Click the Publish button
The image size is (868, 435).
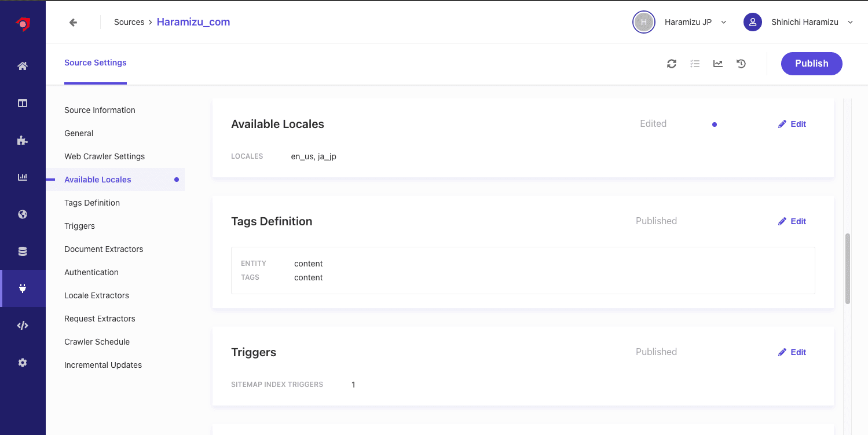(811, 64)
